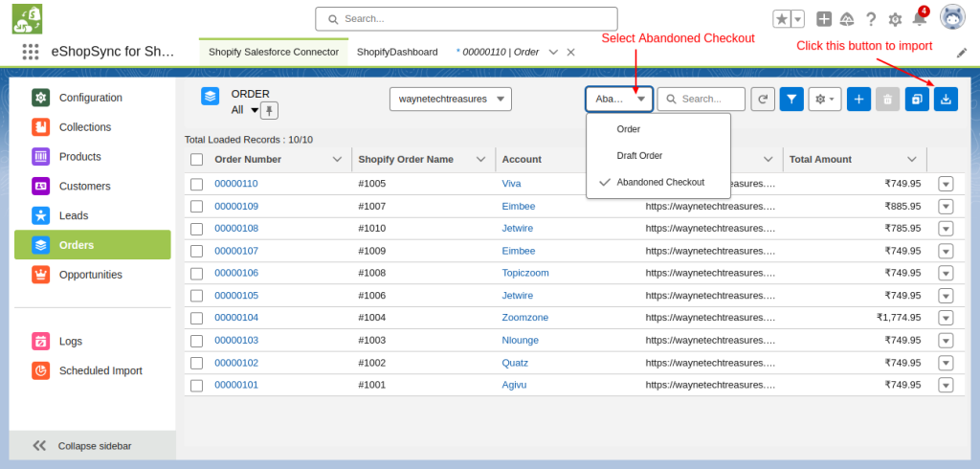Check the box for order 00000104
This screenshot has height=469, width=980.
tap(197, 318)
